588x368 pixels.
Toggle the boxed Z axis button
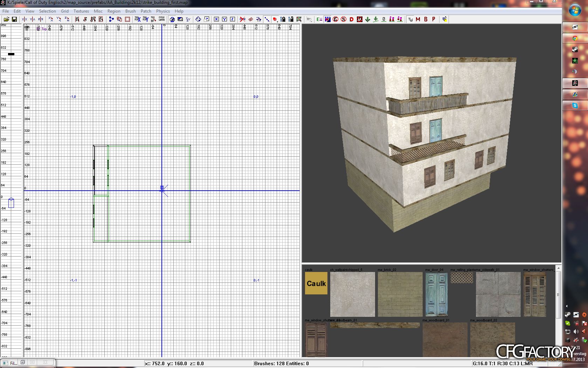coord(233,19)
